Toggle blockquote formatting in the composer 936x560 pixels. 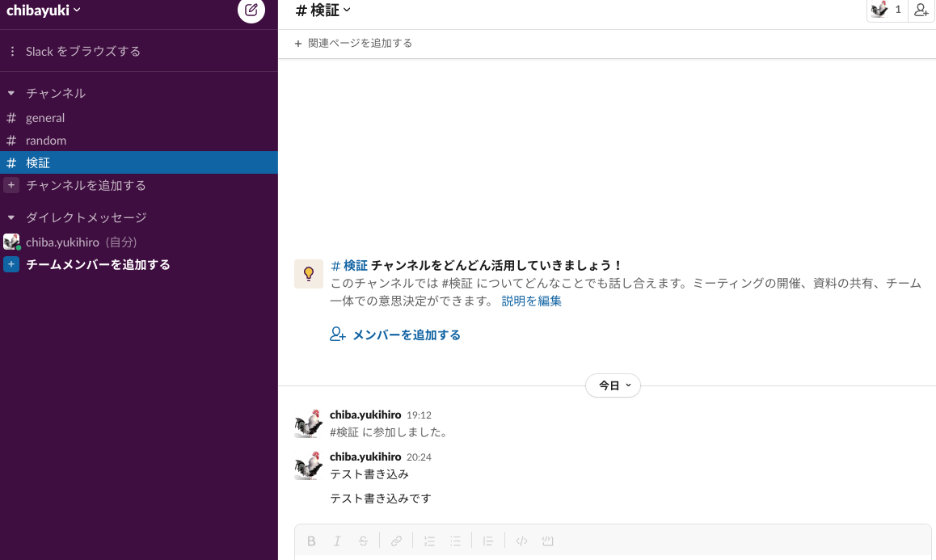[x=488, y=541]
